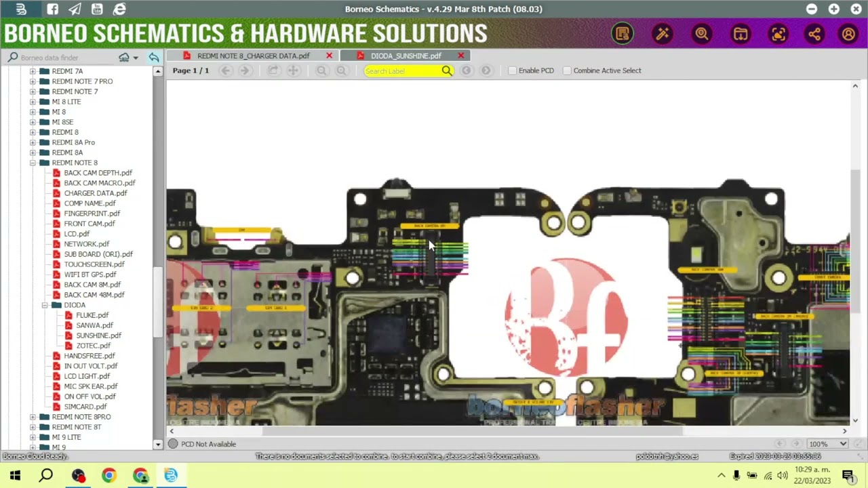Screen dimensions: 868x488
Task: Open SIMCARD.pdf file
Action: [85, 407]
